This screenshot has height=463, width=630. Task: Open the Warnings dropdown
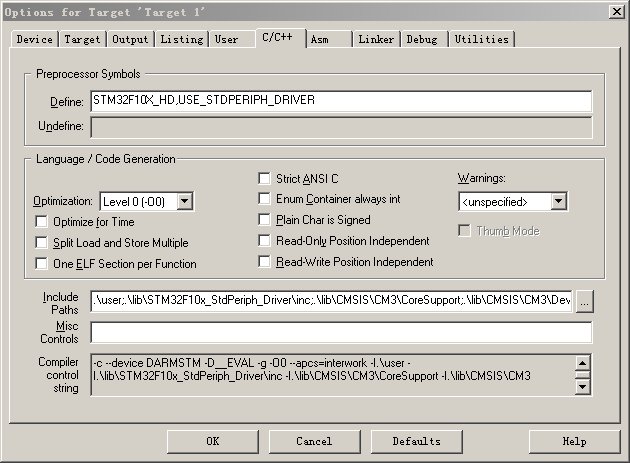click(x=558, y=201)
